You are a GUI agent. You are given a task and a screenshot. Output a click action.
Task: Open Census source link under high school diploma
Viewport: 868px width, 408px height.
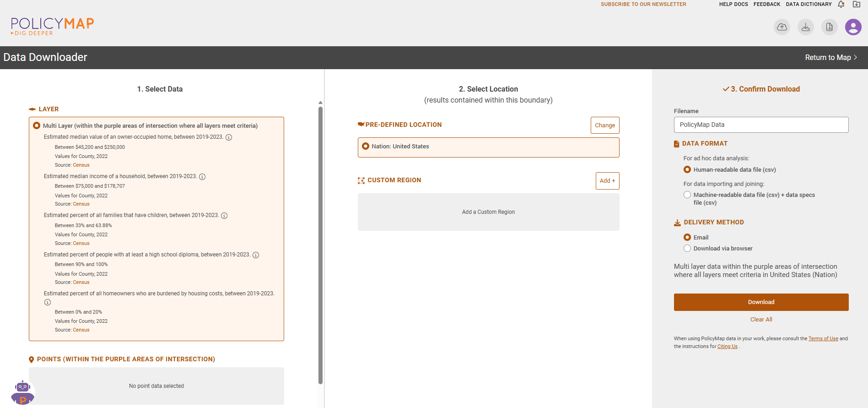click(81, 283)
